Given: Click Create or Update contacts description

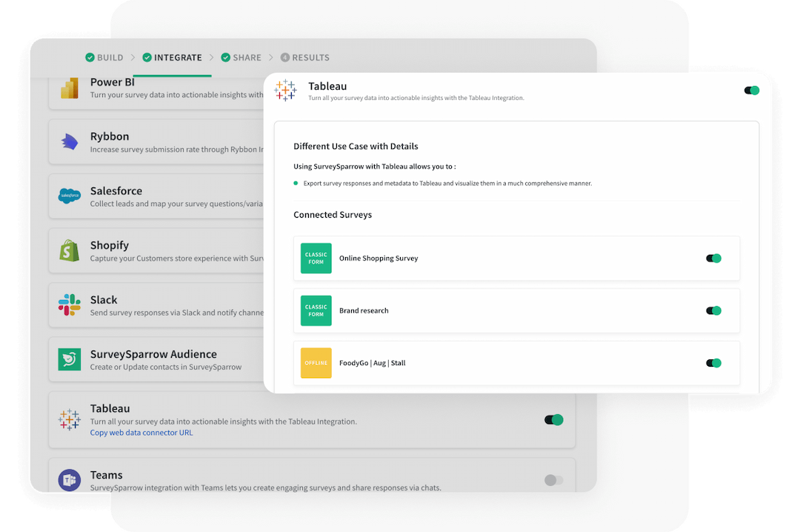Looking at the screenshot, I should tap(166, 367).
